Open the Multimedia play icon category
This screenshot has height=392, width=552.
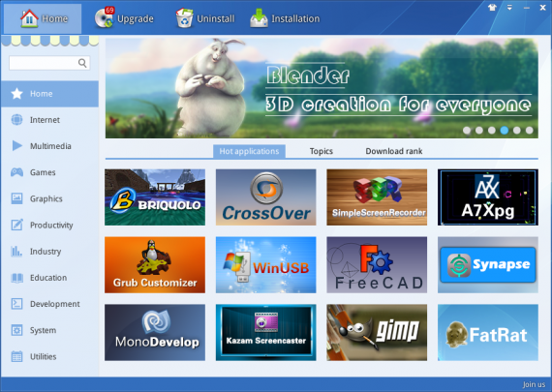point(16,146)
